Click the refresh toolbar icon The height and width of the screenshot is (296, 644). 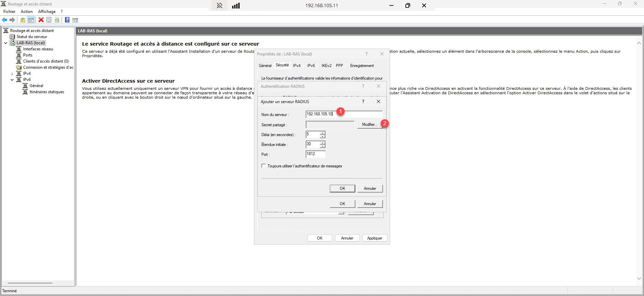point(57,20)
